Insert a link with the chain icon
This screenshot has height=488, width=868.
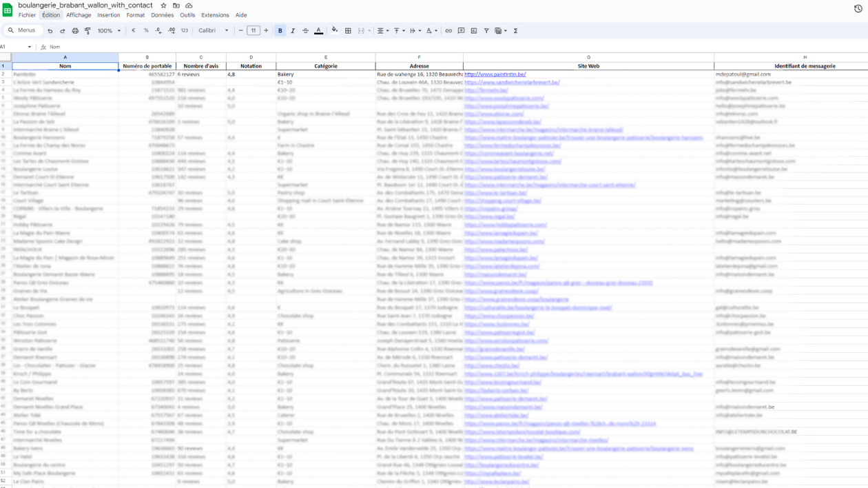click(448, 31)
